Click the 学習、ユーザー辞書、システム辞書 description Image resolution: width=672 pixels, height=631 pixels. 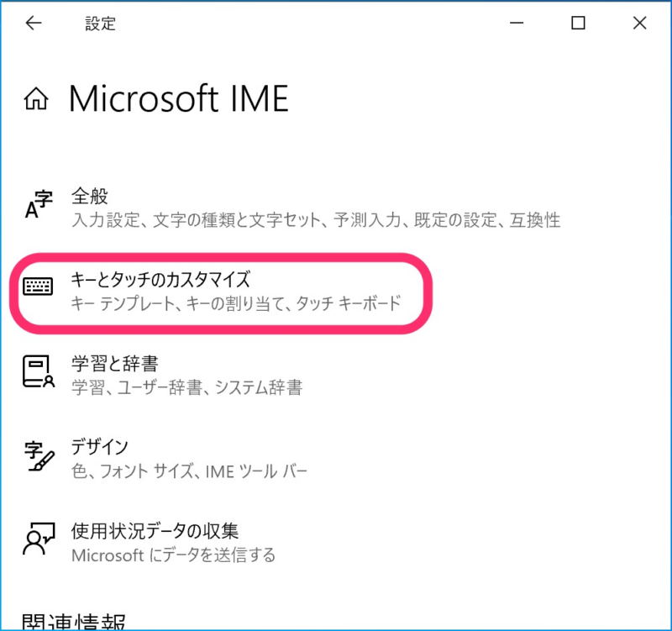pos(186,387)
